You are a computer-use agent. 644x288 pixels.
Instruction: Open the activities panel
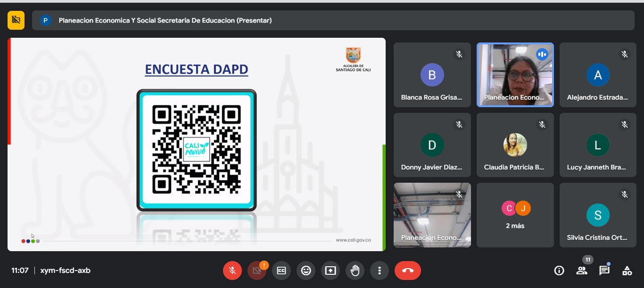[x=627, y=271]
